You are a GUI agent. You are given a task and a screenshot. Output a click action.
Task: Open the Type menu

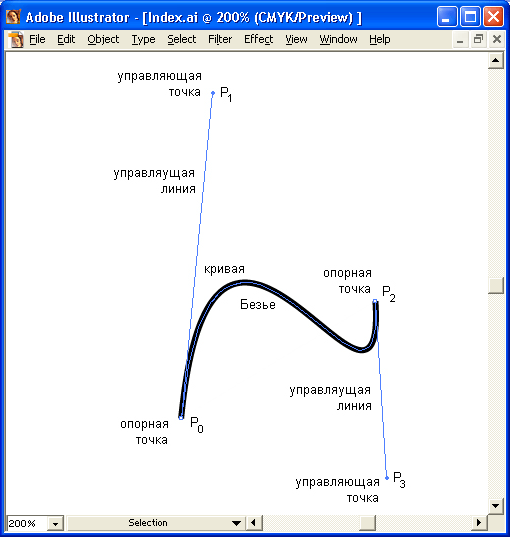pyautogui.click(x=144, y=39)
